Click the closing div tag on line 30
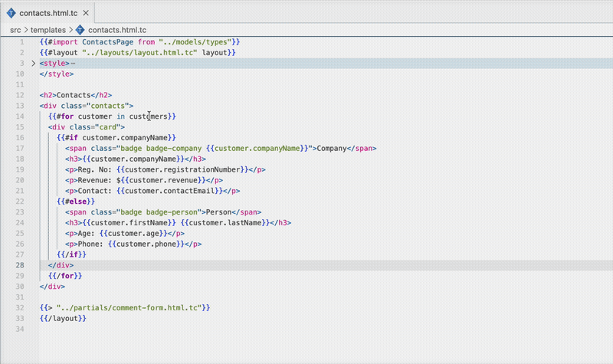Image resolution: width=613 pixels, height=364 pixels. click(x=52, y=286)
